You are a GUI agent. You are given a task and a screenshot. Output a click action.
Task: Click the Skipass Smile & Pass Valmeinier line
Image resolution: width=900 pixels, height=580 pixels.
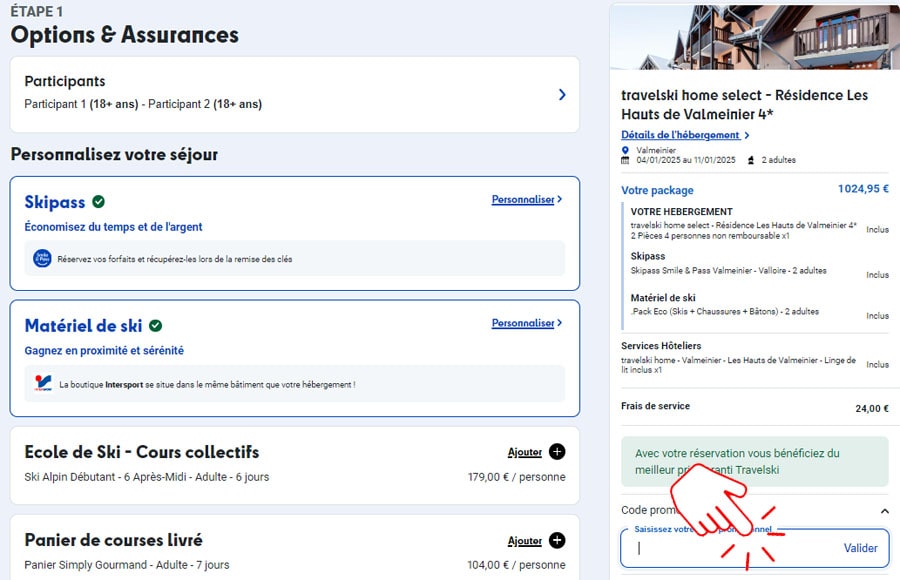tap(728, 270)
